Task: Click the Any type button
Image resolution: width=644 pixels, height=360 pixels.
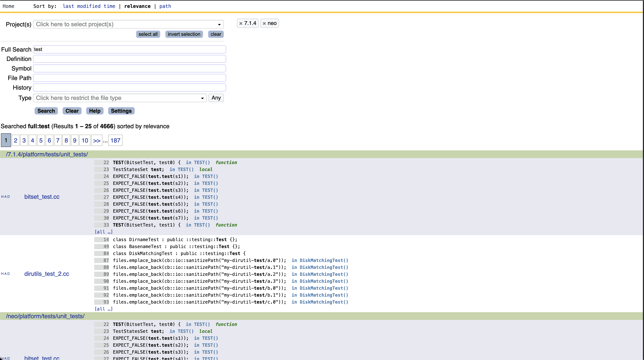Action: click(216, 98)
